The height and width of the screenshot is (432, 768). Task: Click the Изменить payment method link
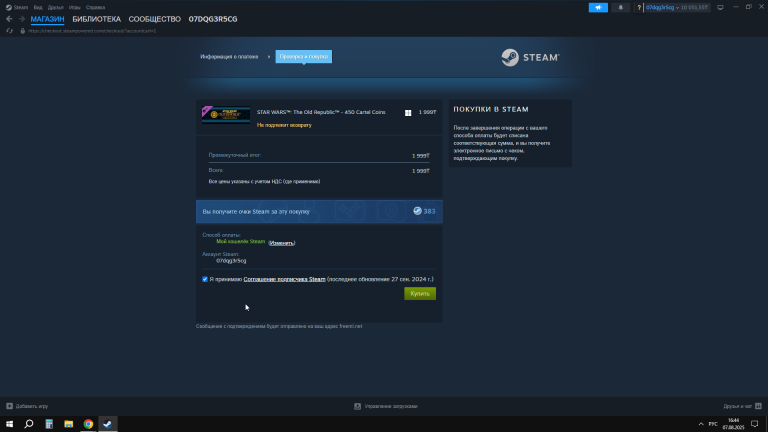tap(282, 243)
